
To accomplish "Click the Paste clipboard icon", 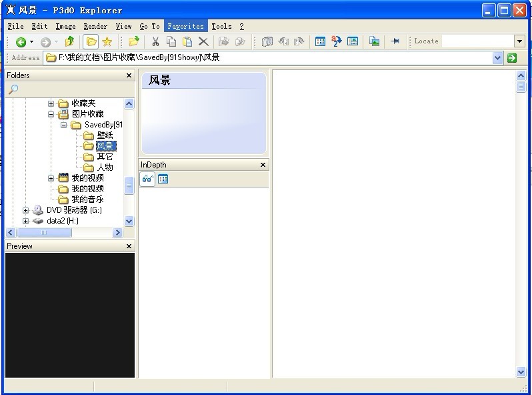I will 187,41.
